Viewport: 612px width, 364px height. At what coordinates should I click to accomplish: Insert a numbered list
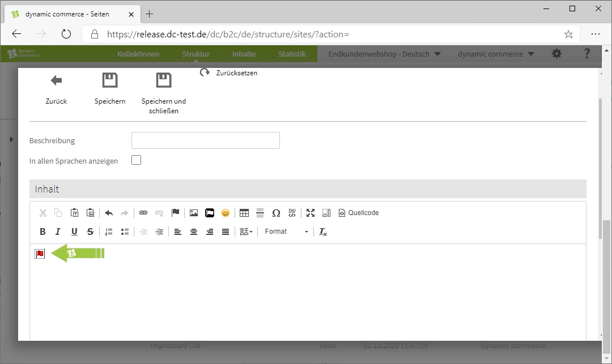click(109, 232)
